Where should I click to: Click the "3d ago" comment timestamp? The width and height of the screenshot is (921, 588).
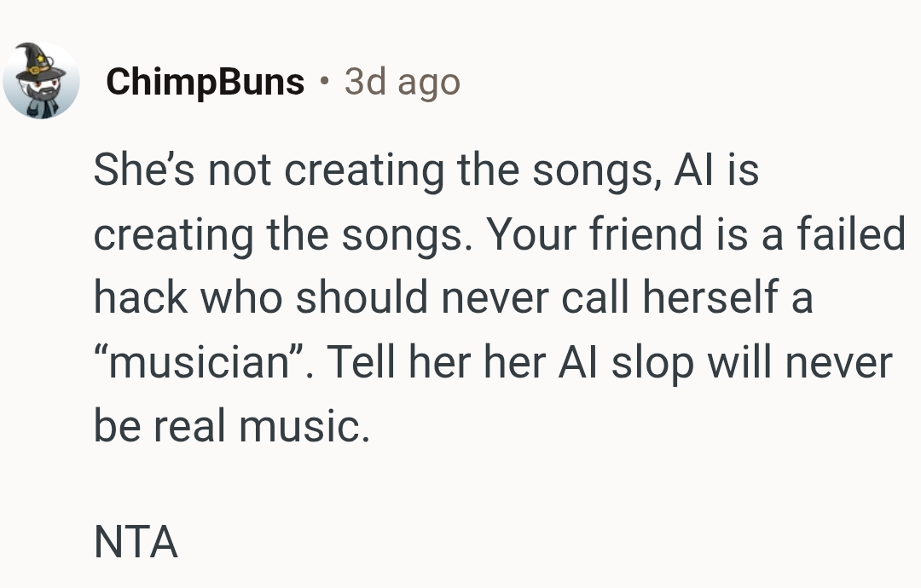click(402, 82)
